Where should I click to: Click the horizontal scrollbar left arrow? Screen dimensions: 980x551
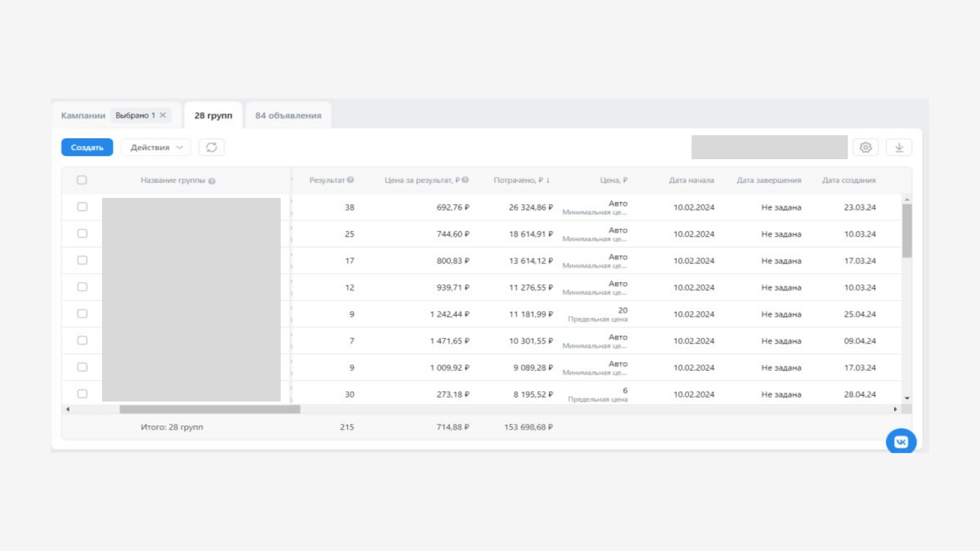(x=68, y=409)
